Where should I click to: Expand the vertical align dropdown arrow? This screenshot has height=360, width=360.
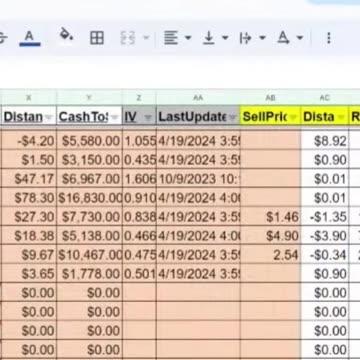225,38
